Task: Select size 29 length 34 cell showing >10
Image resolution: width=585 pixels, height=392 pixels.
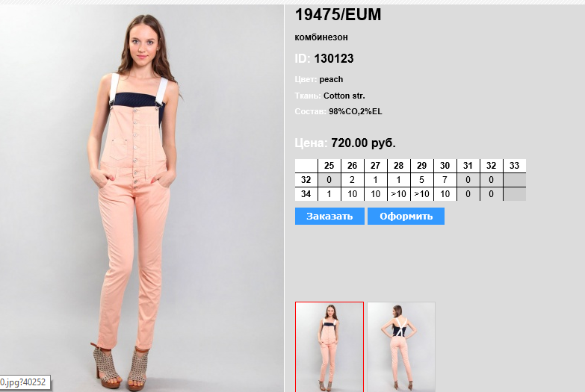Action: [421, 194]
